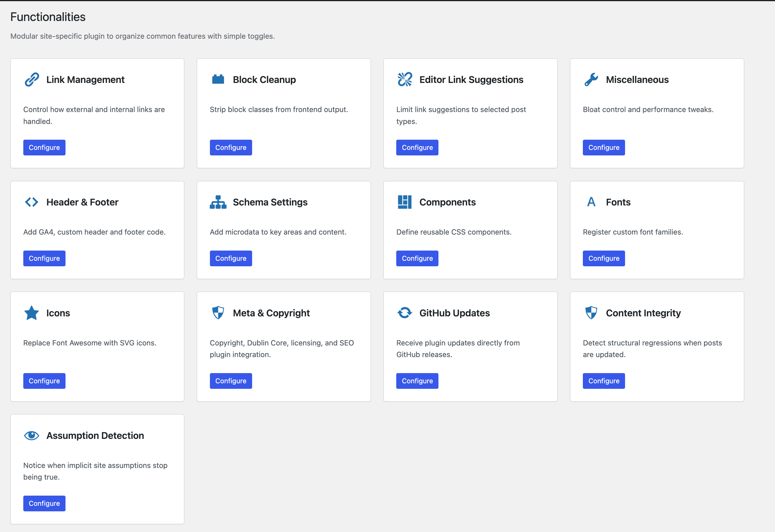
Task: Open Configure for Block Cleanup
Action: (x=231, y=148)
